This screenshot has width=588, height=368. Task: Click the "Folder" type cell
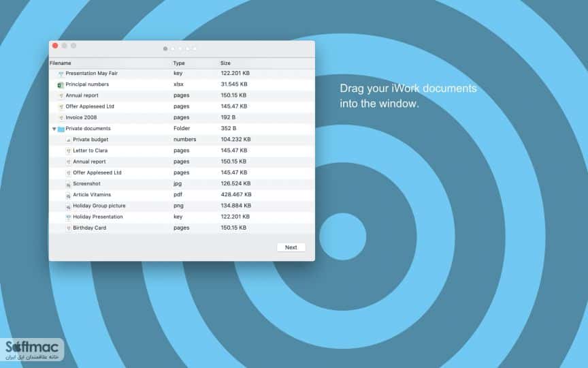pyautogui.click(x=182, y=128)
